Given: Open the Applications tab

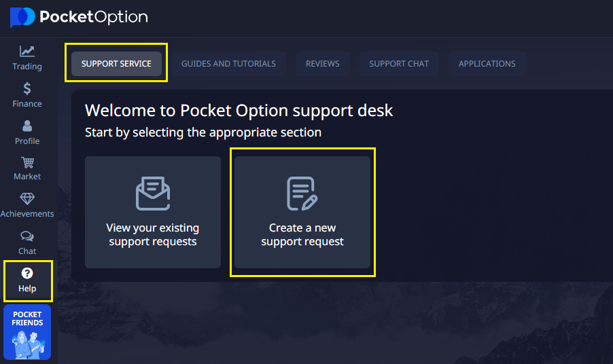Looking at the screenshot, I should pos(487,64).
